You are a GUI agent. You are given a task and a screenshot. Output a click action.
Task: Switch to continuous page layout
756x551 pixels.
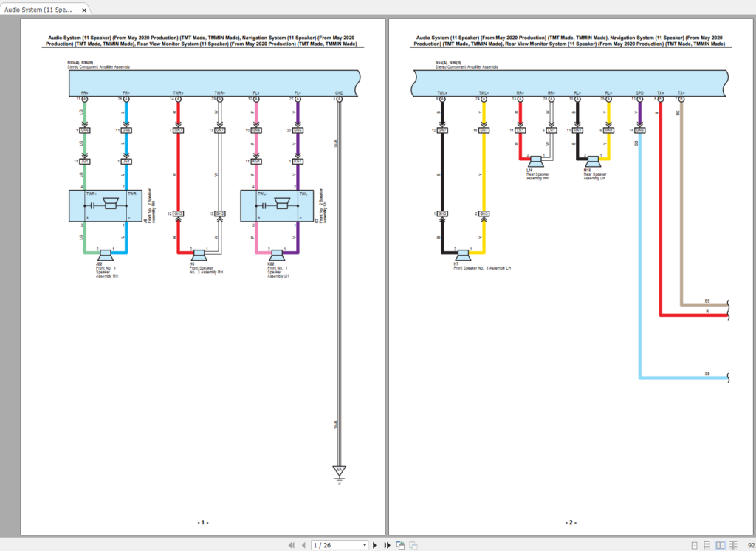pyautogui.click(x=707, y=545)
